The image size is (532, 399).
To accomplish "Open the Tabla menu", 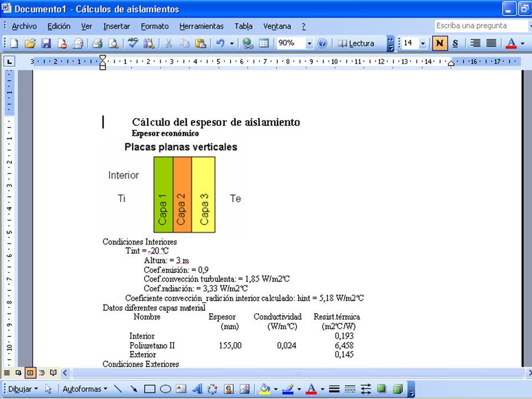I will tap(243, 26).
